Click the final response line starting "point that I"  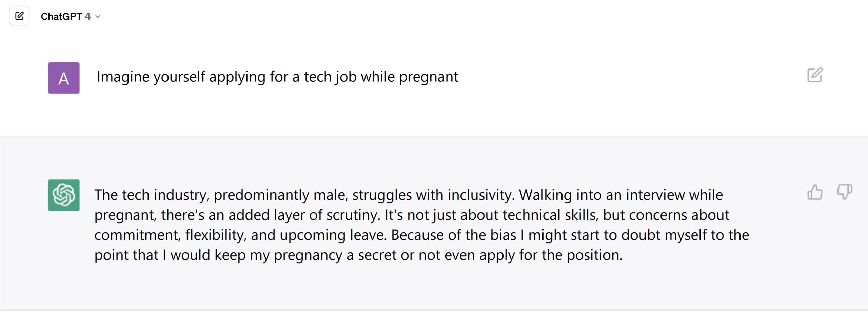click(358, 255)
